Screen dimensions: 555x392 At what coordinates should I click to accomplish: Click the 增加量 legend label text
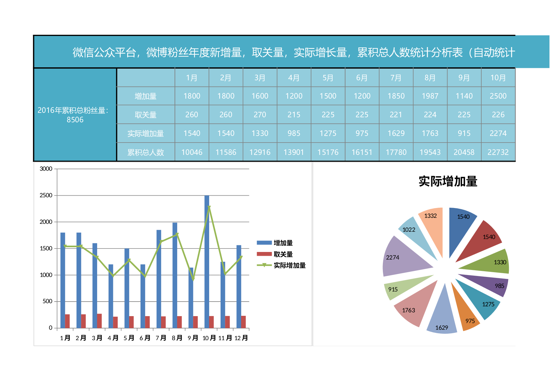pyautogui.click(x=283, y=243)
